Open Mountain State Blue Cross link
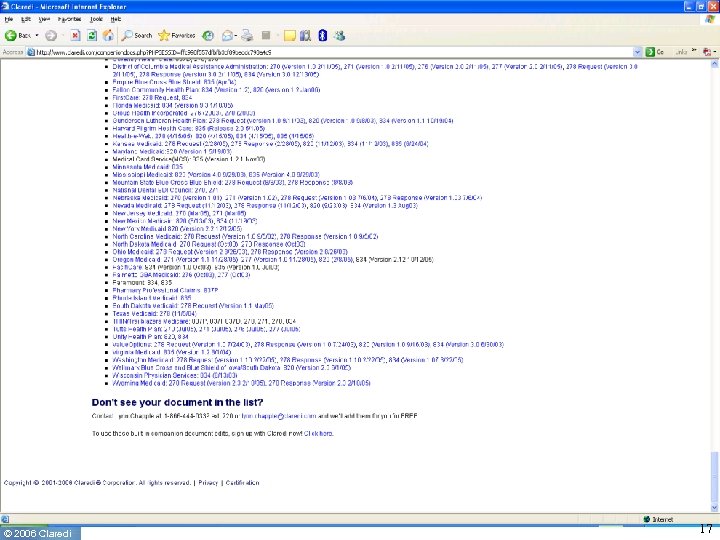The width and height of the screenshot is (720, 540). point(233,182)
